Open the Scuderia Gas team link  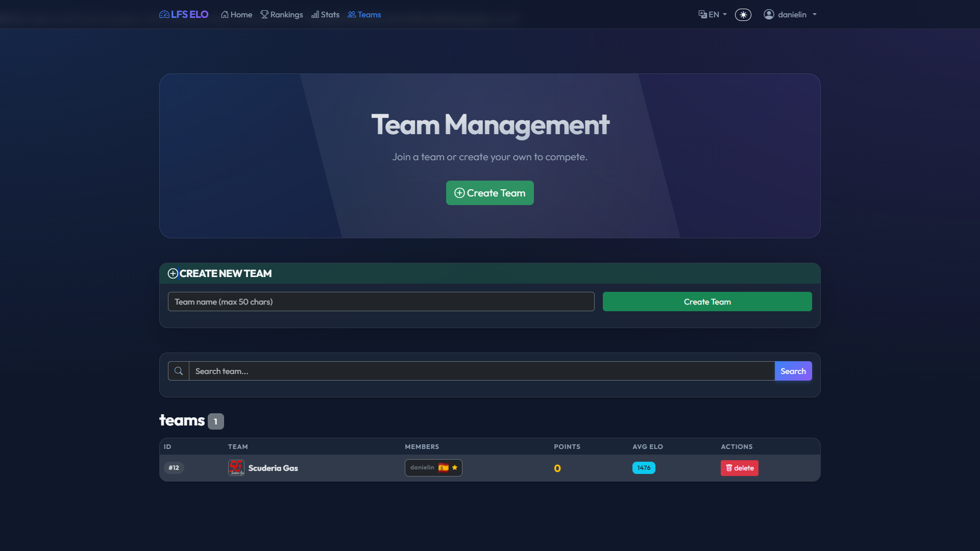273,468
